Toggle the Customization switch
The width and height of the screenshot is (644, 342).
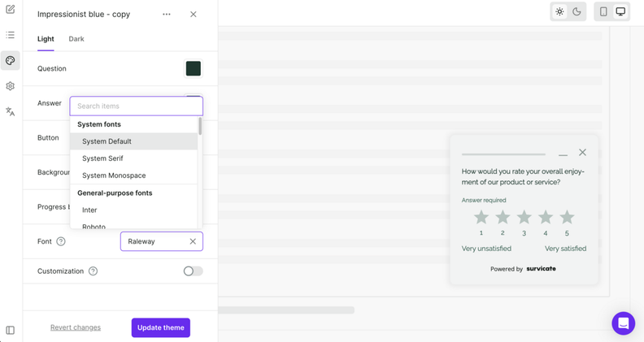coord(193,271)
